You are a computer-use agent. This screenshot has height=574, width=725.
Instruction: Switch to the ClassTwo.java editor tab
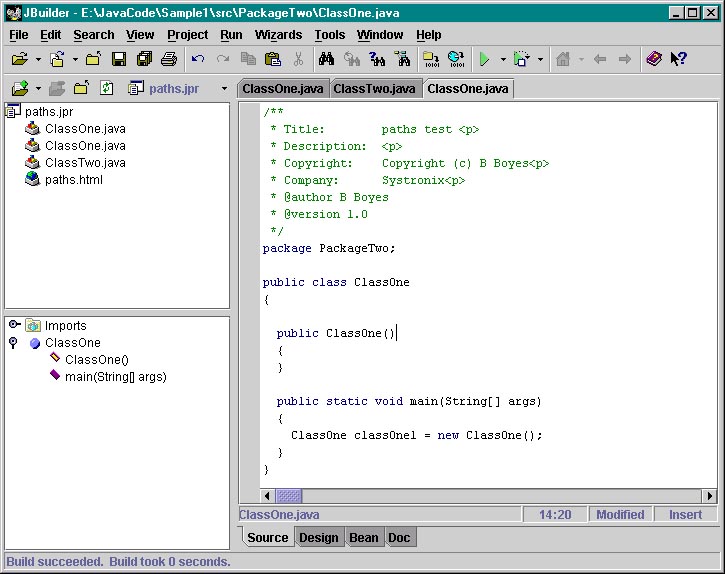coord(374,89)
